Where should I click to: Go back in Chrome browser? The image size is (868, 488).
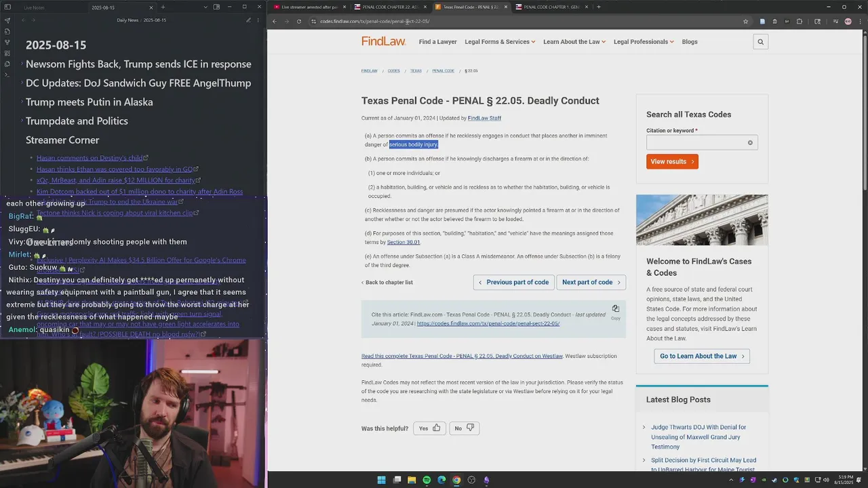tap(275, 21)
